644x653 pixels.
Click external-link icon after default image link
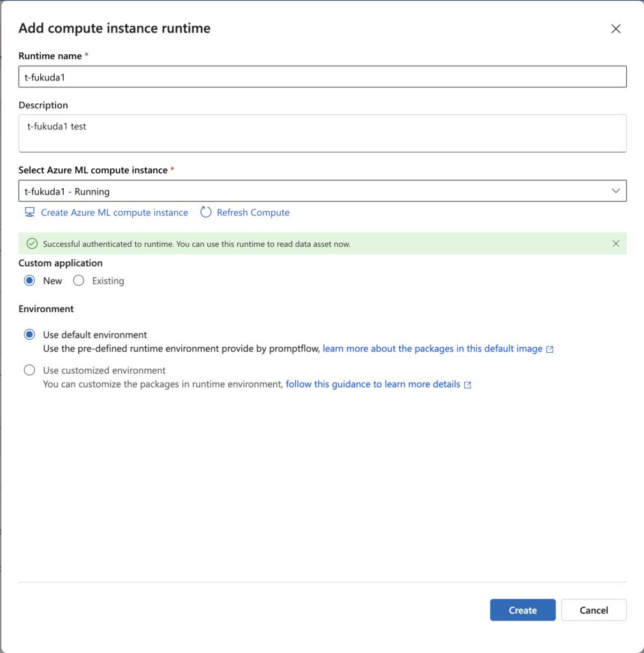[x=550, y=349]
